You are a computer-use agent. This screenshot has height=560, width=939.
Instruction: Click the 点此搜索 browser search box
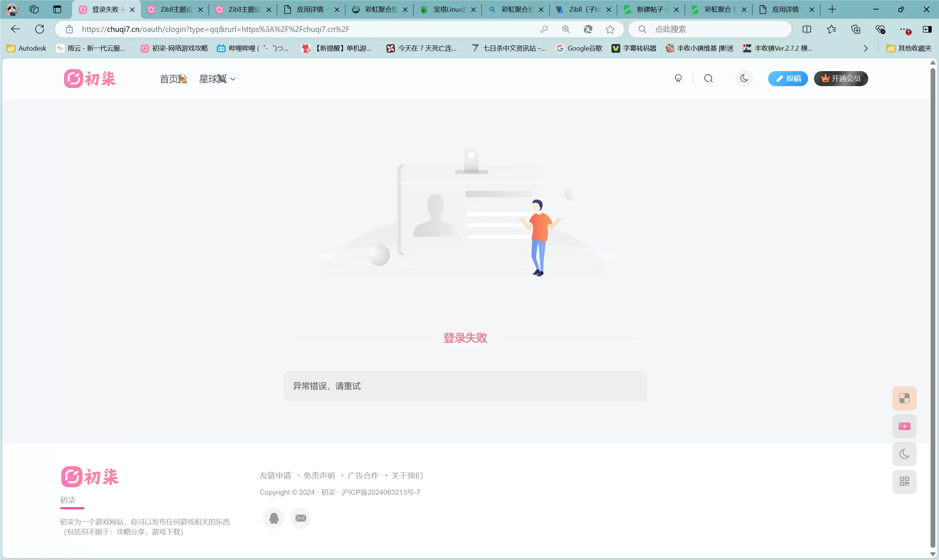pyautogui.click(x=710, y=29)
